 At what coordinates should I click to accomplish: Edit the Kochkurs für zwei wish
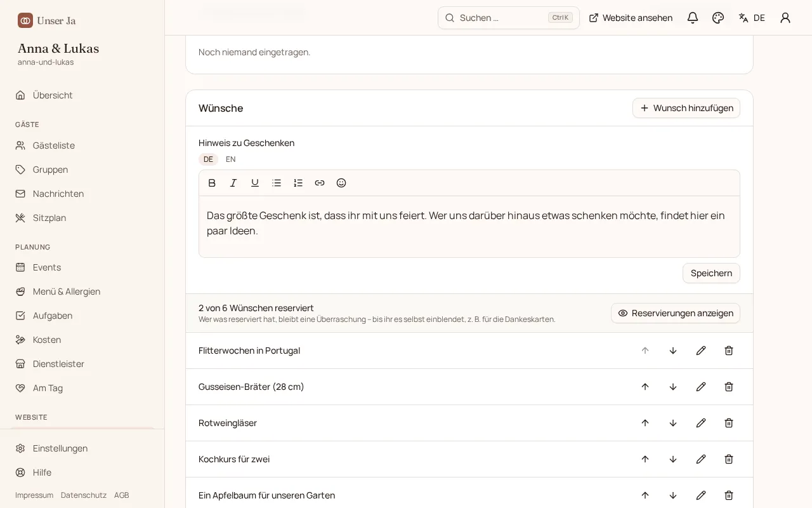tap(701, 459)
